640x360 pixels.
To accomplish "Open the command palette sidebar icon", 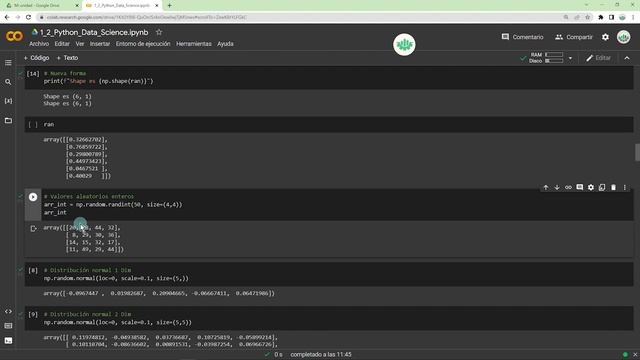I will [8, 326].
